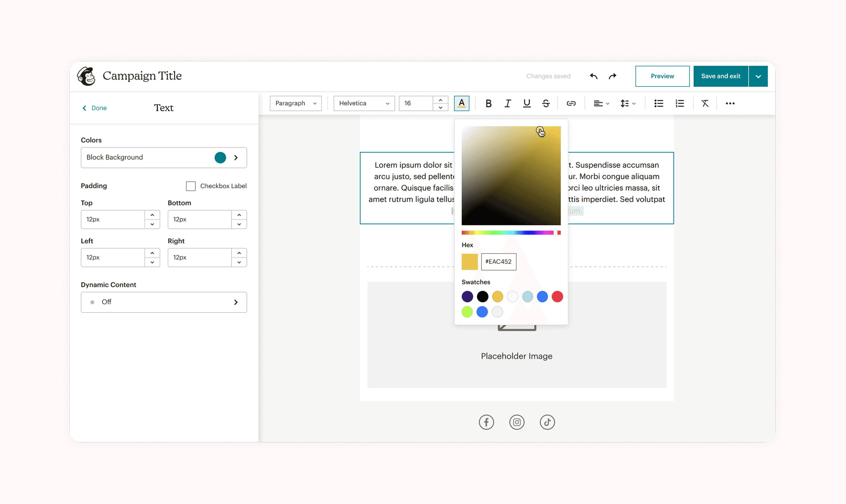Increase Top padding with up stepper
846x504 pixels.
[x=152, y=215]
